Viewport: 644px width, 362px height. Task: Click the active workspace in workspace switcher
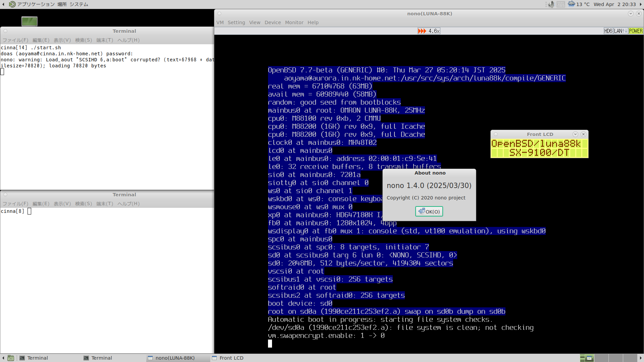pyautogui.click(x=587, y=358)
